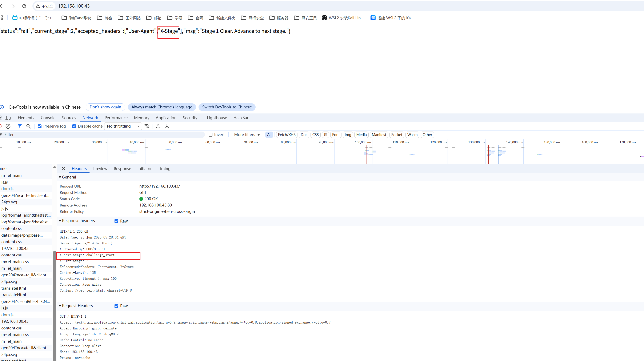Click the address bar URL 192.168.100.43
The image size is (644, 361).
coord(74,6)
